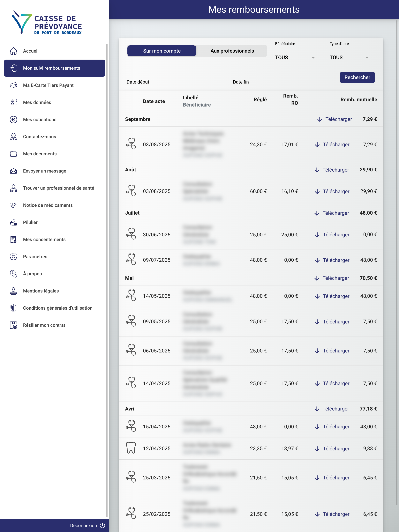Click Télécharger for the 12/04/2025 act

(x=332, y=449)
